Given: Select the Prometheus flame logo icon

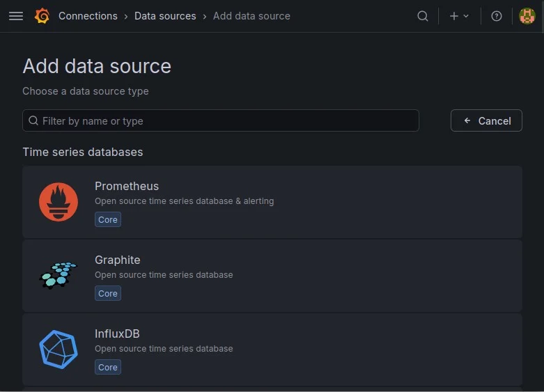Looking at the screenshot, I should coord(59,202).
